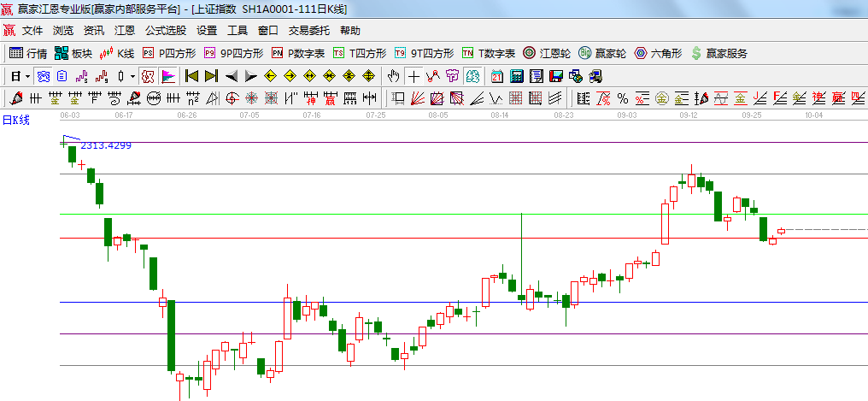This screenshot has height=401, width=868.
Task: Open the 江恩 menu
Action: coord(125,30)
